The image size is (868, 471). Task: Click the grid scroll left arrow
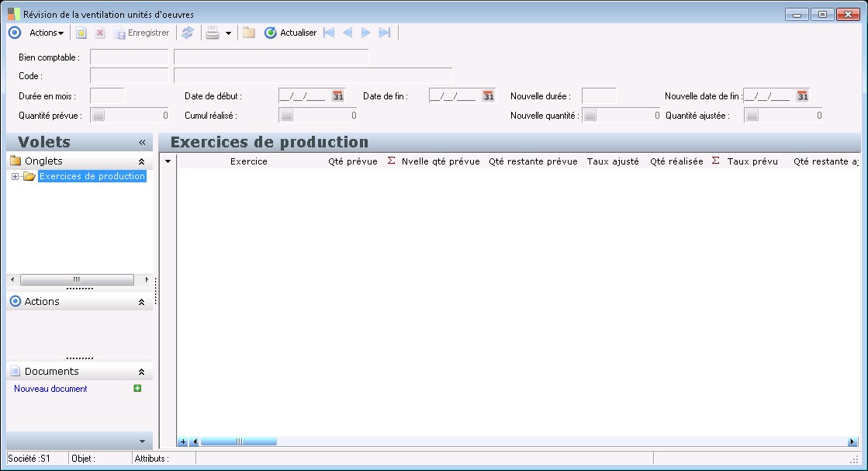[x=194, y=442]
